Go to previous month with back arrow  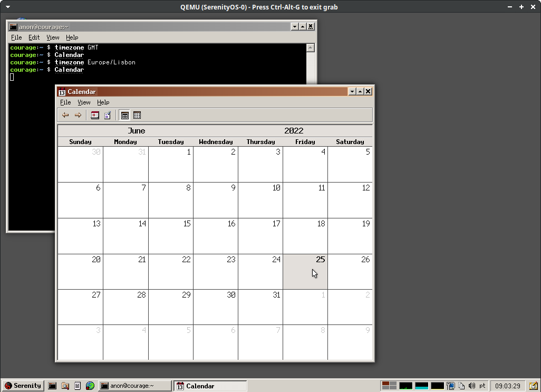(x=65, y=115)
